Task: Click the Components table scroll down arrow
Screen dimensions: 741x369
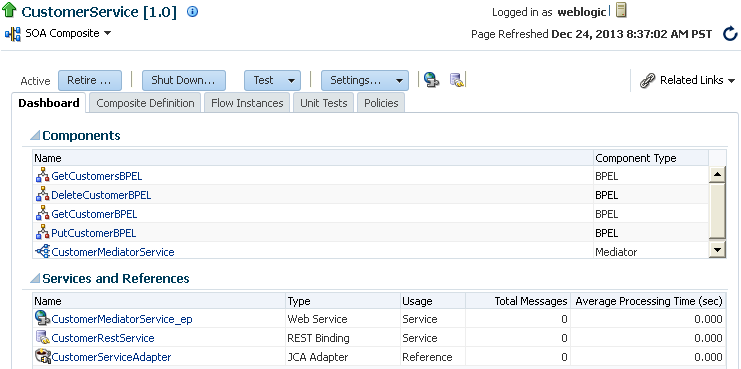Action: pyautogui.click(x=717, y=249)
